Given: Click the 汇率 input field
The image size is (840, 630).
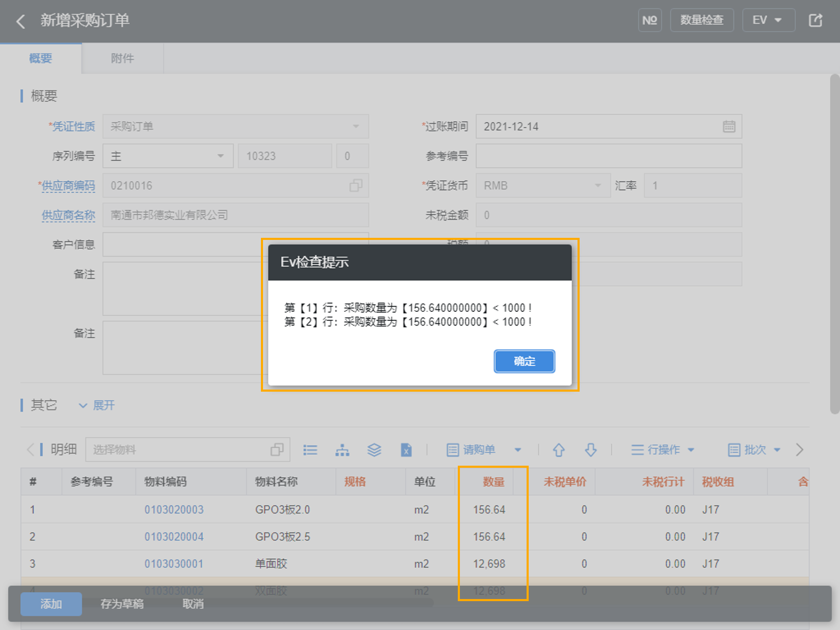Looking at the screenshot, I should 693,185.
